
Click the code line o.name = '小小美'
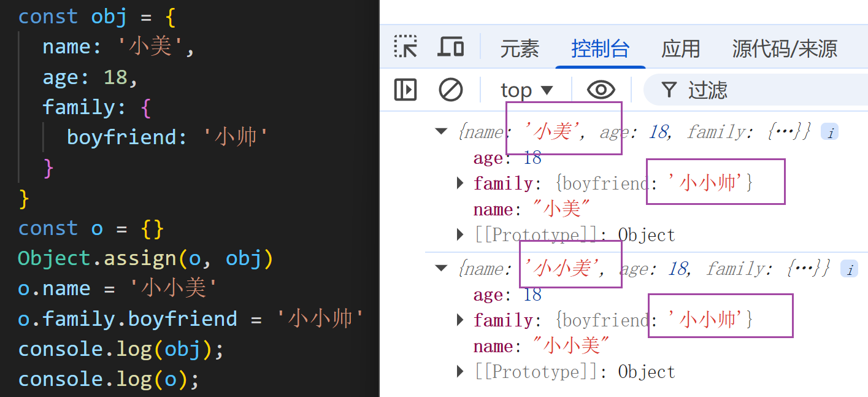pyautogui.click(x=117, y=288)
